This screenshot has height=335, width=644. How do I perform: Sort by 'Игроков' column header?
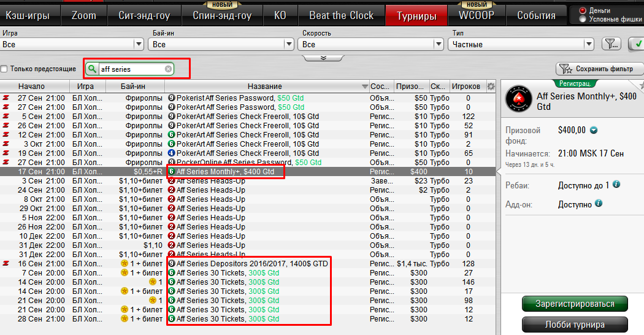[466, 87]
